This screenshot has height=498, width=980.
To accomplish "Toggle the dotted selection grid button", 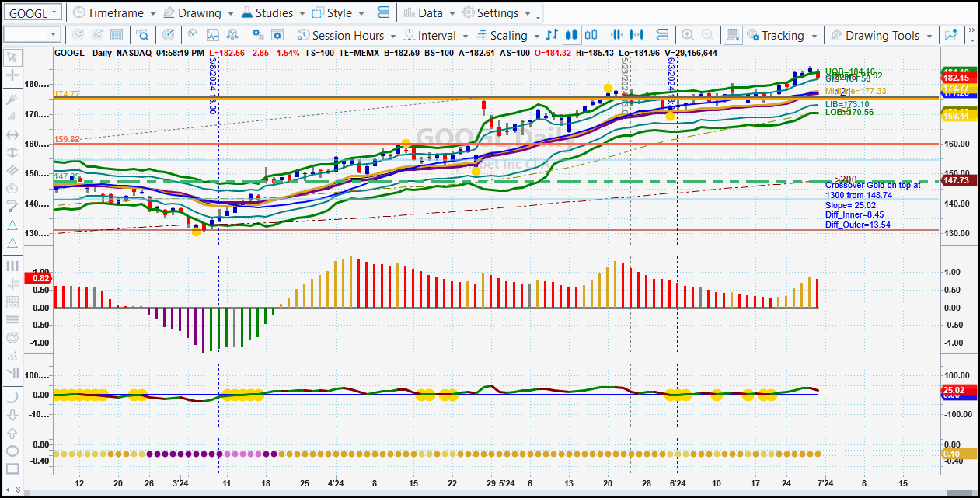I will tap(732, 35).
